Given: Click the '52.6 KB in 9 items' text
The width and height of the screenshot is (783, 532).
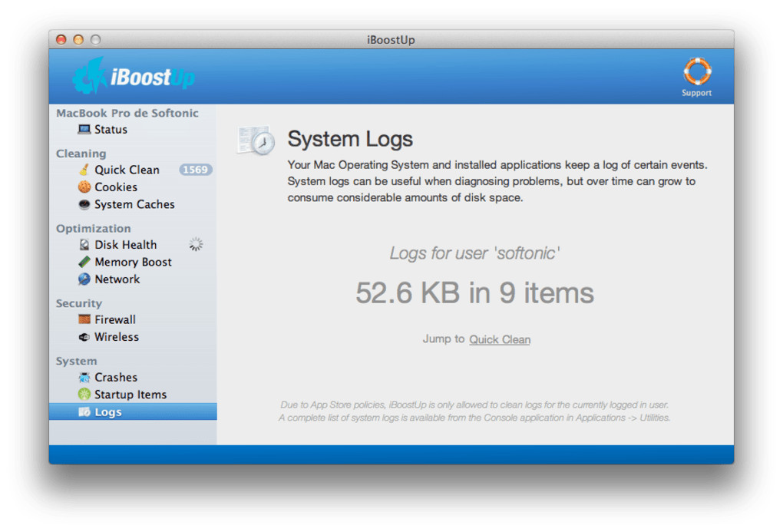Looking at the screenshot, I should [475, 292].
